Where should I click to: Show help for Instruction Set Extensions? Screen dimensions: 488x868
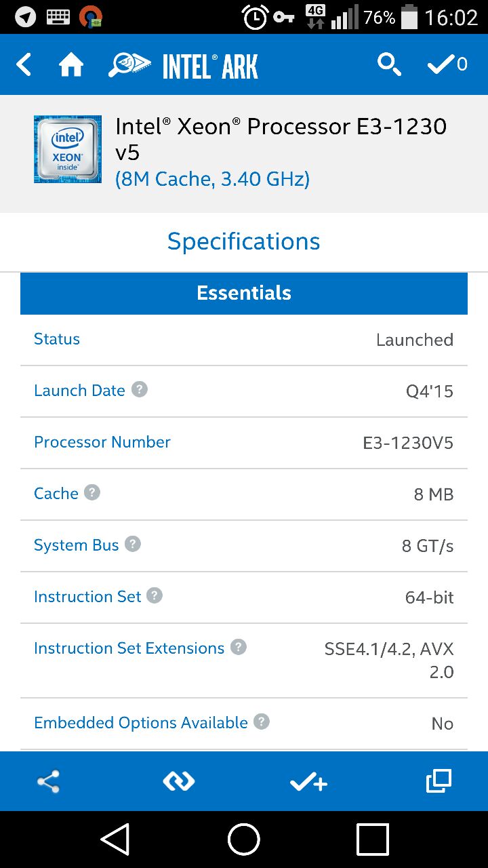click(x=239, y=647)
